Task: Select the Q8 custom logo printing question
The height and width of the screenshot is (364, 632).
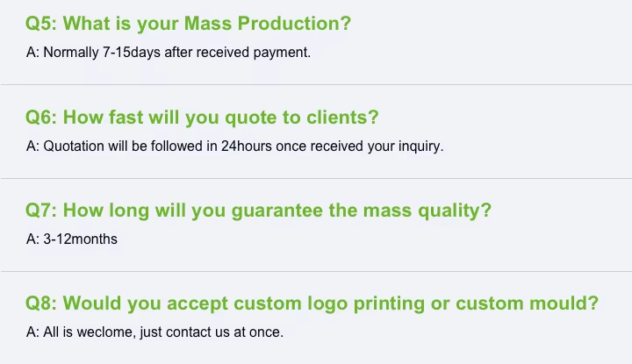Action: pos(312,303)
